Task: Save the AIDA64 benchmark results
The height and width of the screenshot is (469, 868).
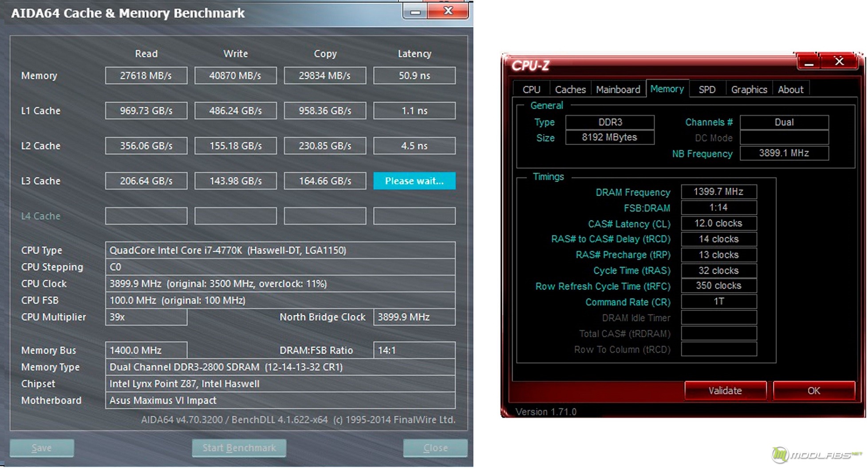Action: point(42,448)
